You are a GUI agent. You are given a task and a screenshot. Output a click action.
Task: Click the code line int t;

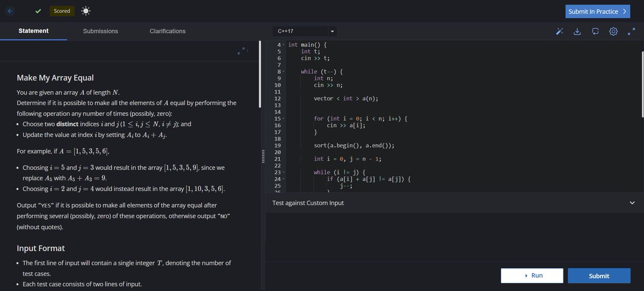point(311,52)
